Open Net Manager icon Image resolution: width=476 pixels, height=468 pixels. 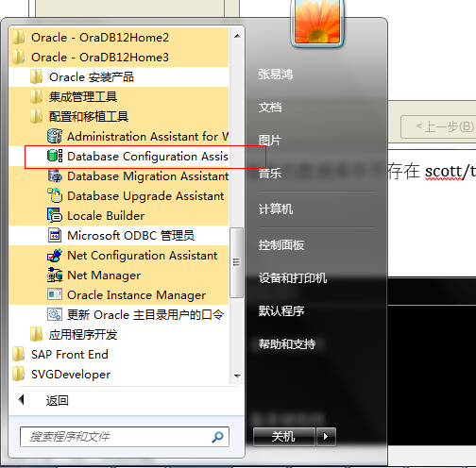click(55, 275)
